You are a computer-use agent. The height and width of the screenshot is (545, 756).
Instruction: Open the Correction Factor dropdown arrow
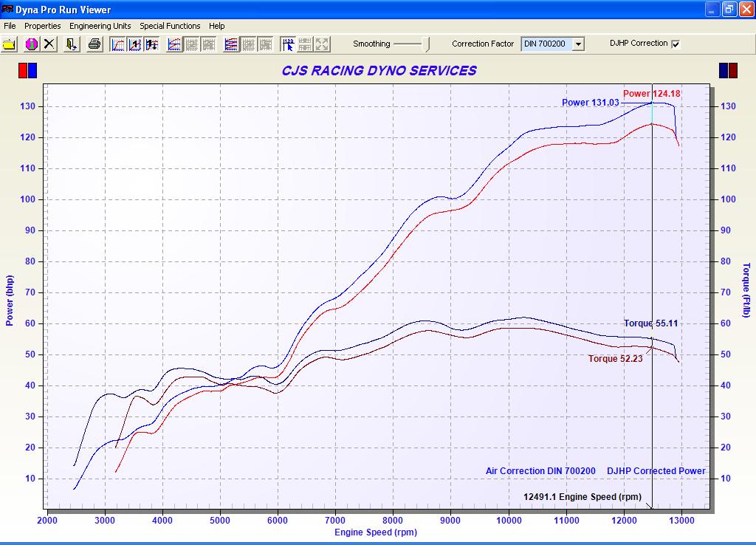pyautogui.click(x=578, y=44)
